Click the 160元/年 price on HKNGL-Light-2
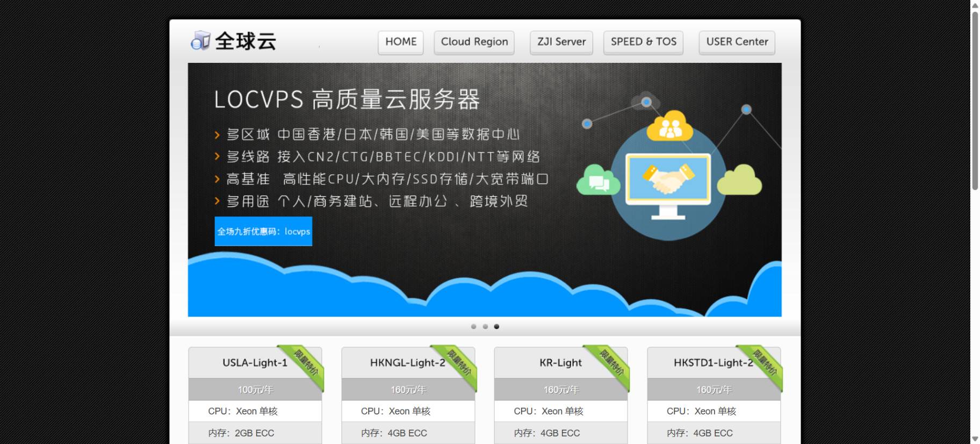The height and width of the screenshot is (444, 980). (x=408, y=390)
